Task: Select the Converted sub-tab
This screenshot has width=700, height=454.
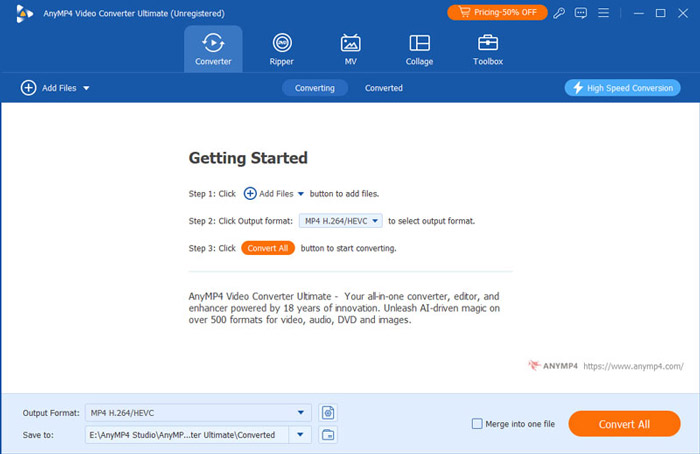Action: (x=383, y=88)
